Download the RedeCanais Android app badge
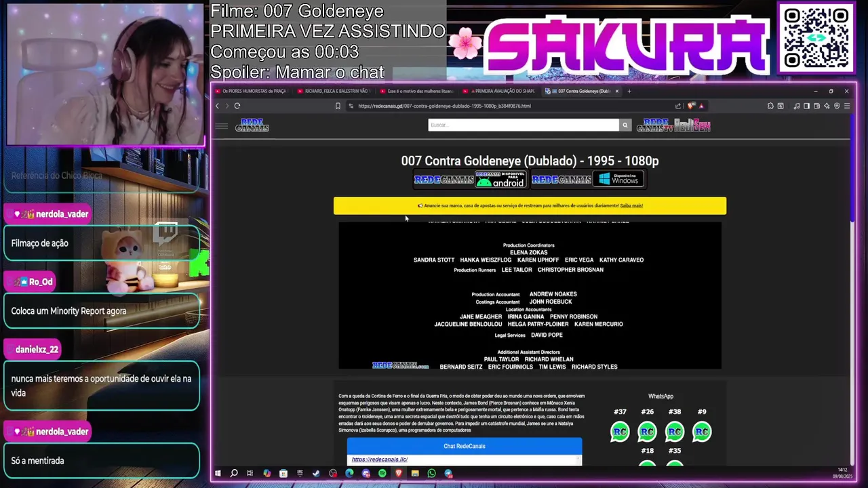The width and height of the screenshot is (868, 488). (500, 180)
